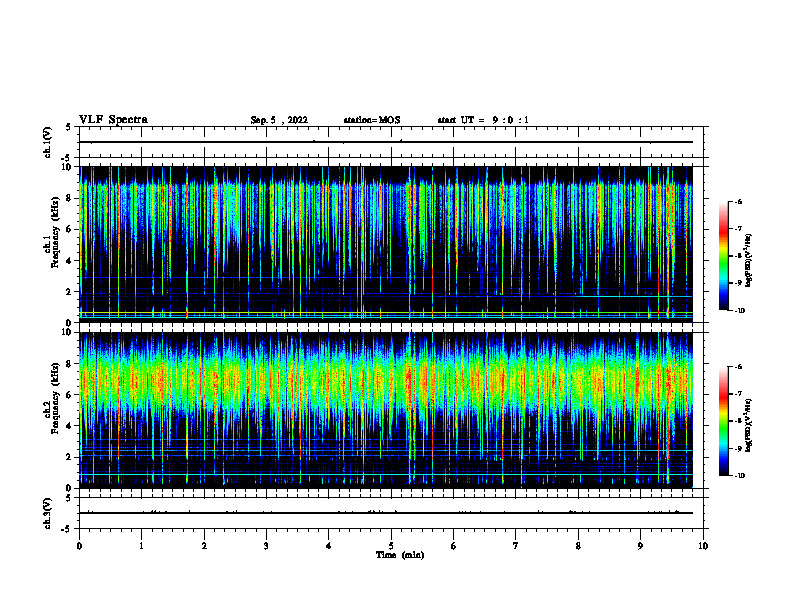Click the ch.3 voltage waveform strip
The height and width of the screenshot is (612, 792).
pyautogui.click(x=391, y=513)
